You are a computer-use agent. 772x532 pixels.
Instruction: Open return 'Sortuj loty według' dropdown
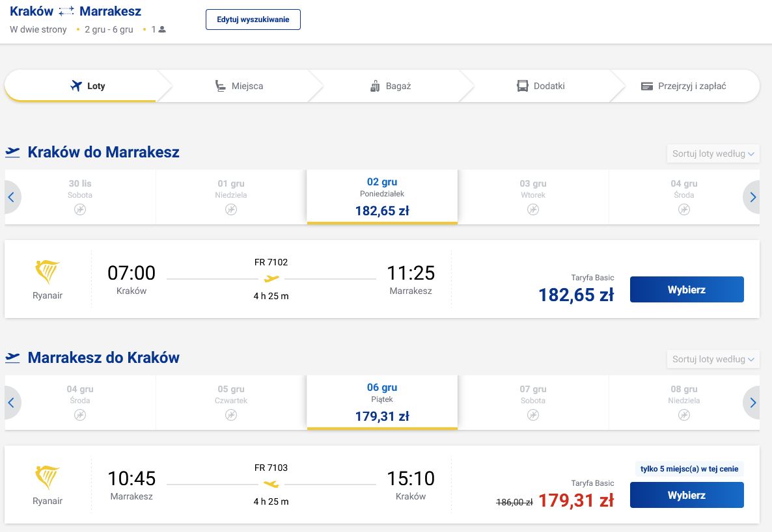point(713,359)
